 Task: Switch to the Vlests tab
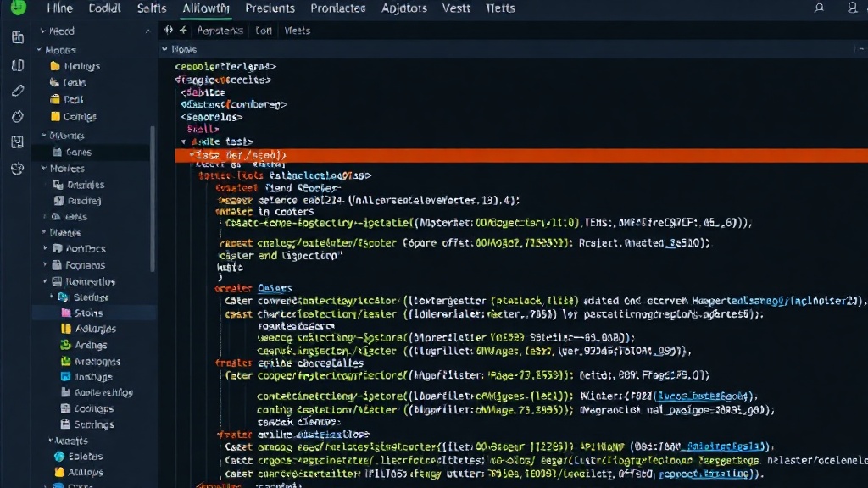point(298,30)
